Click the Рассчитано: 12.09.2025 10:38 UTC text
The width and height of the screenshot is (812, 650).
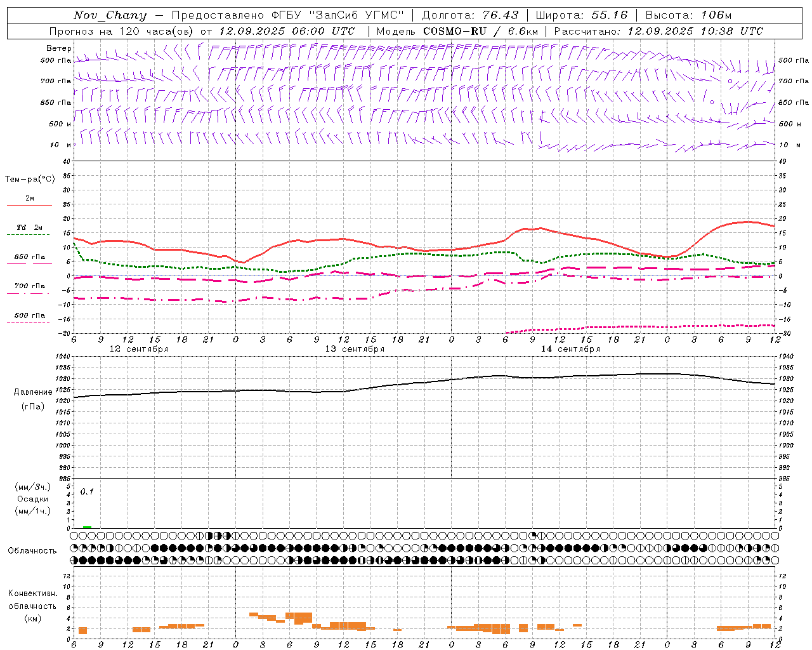[x=658, y=31]
